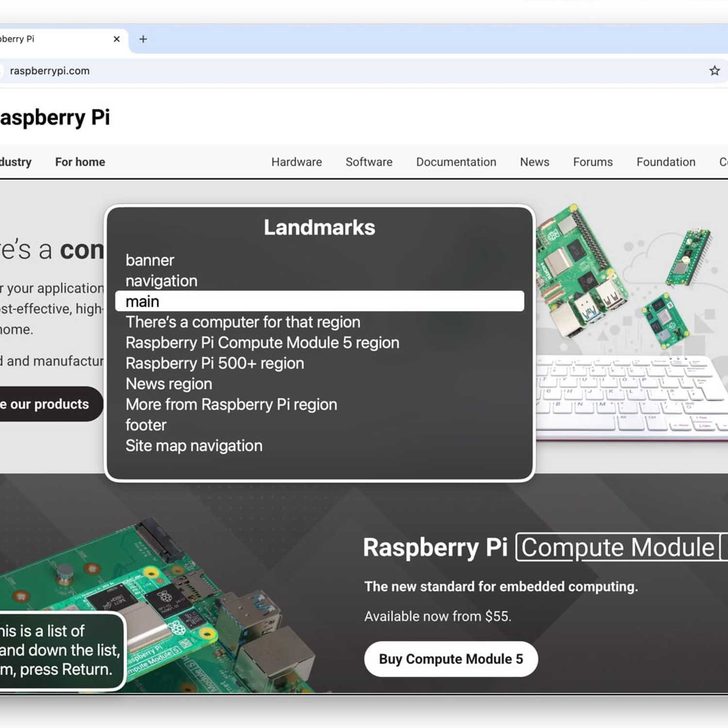
Task: Select the footer landmark
Action: tap(146, 425)
